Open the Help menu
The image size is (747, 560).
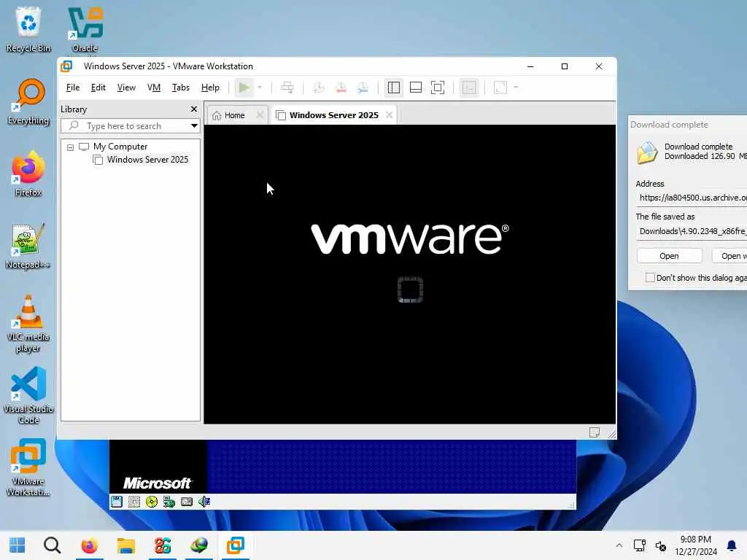coord(210,87)
